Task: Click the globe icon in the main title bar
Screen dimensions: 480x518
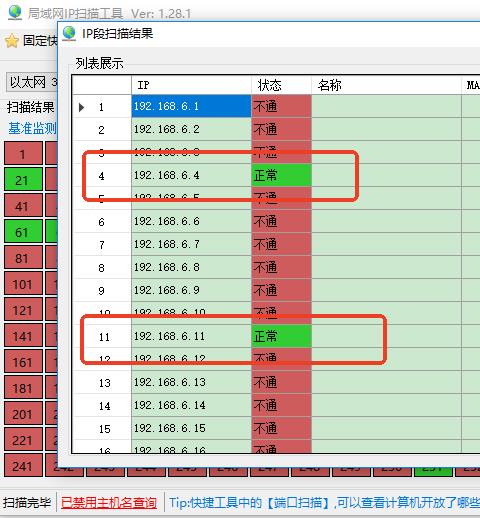Action: tap(15, 12)
